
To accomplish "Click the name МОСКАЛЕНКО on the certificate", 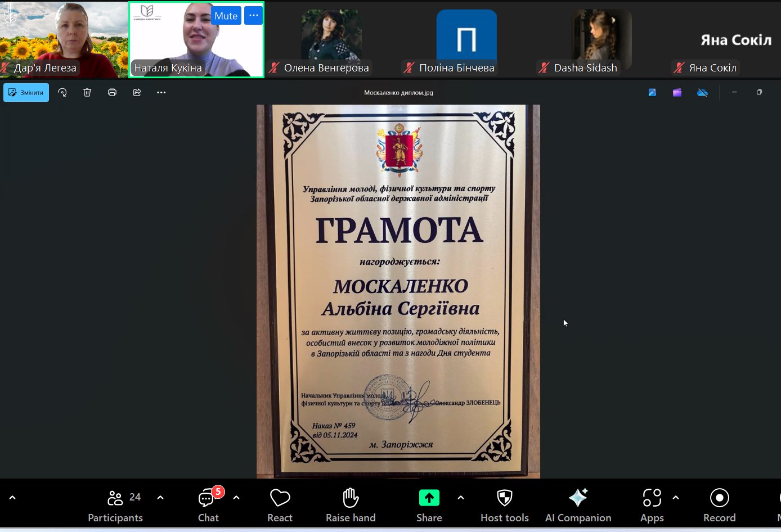I will 401,286.
